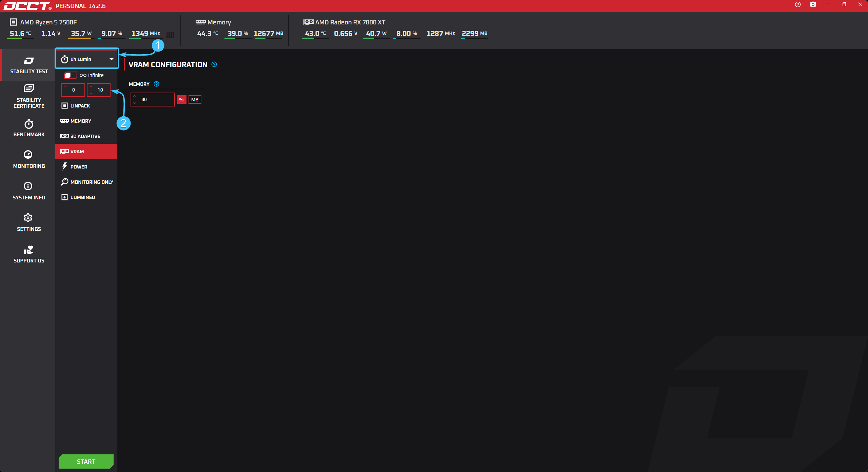Select the Monitoring Only test
868x472 pixels.
click(92, 182)
